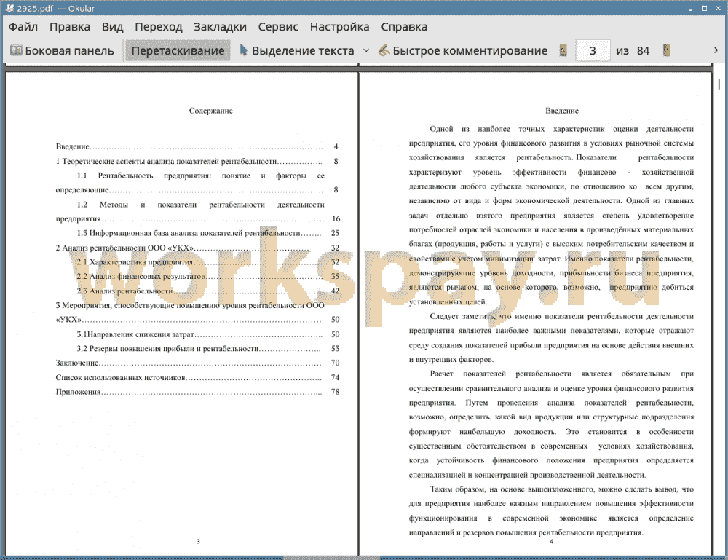Select the Выделение текста tool
The height and width of the screenshot is (560, 728).
(296, 51)
